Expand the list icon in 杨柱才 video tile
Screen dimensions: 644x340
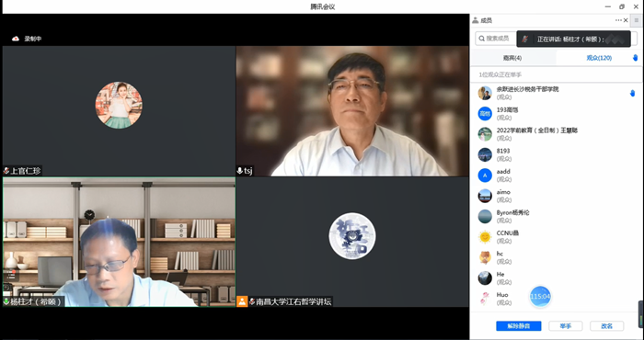coord(11,276)
